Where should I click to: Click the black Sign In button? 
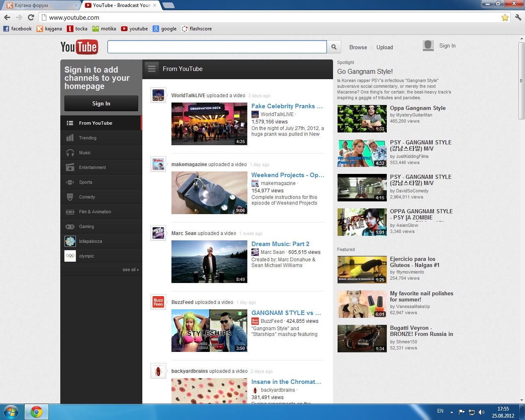(x=101, y=103)
